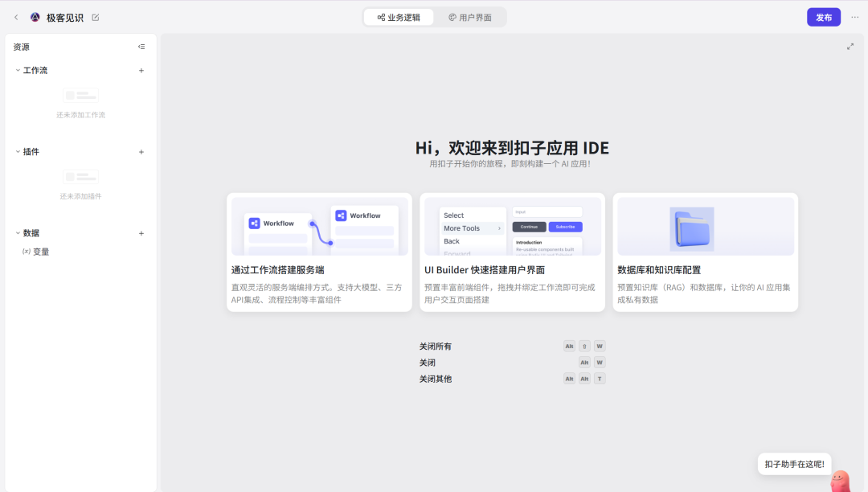This screenshot has width=868, height=492.
Task: Click the 资源 panel title
Action: (22, 47)
